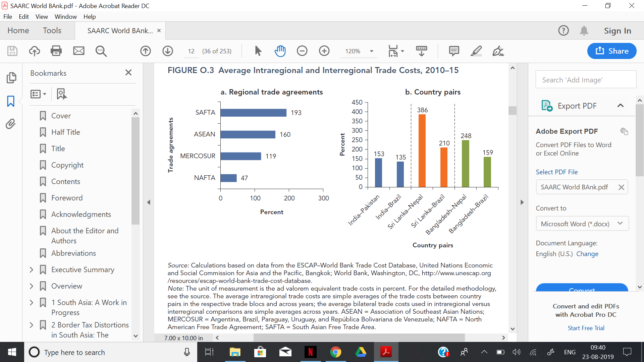Expand the Executive Summary bookmark
Image resolution: width=644 pixels, height=362 pixels.
32,269
